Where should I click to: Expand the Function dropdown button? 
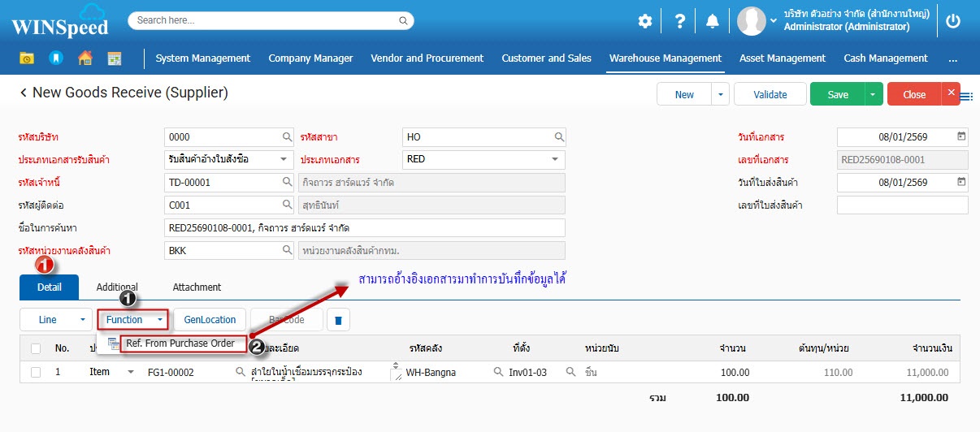(132, 320)
